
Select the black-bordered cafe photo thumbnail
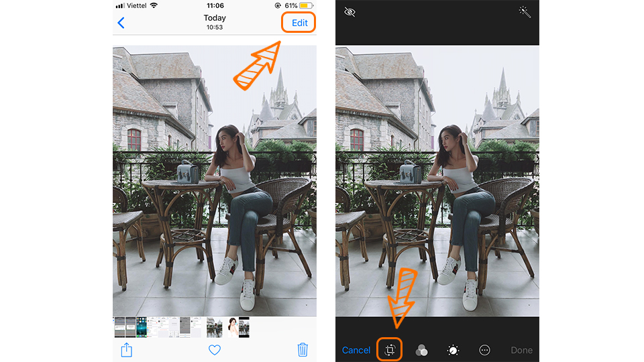click(x=244, y=327)
